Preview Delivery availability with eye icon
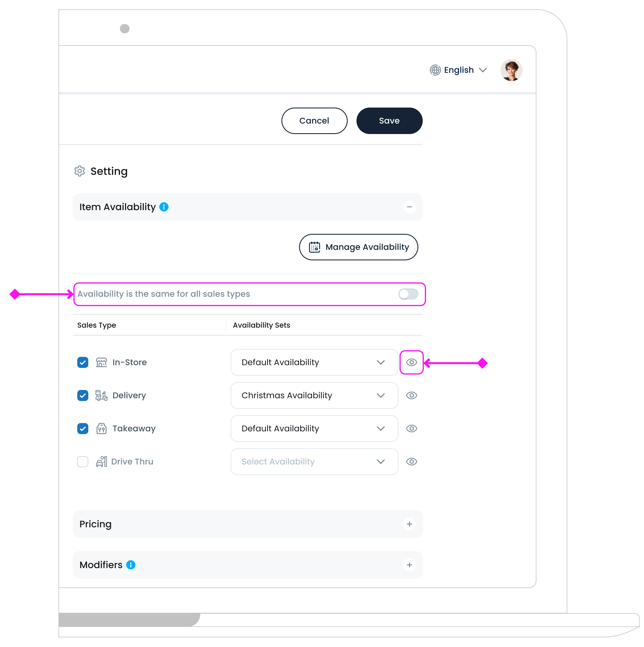644x647 pixels. click(x=411, y=395)
